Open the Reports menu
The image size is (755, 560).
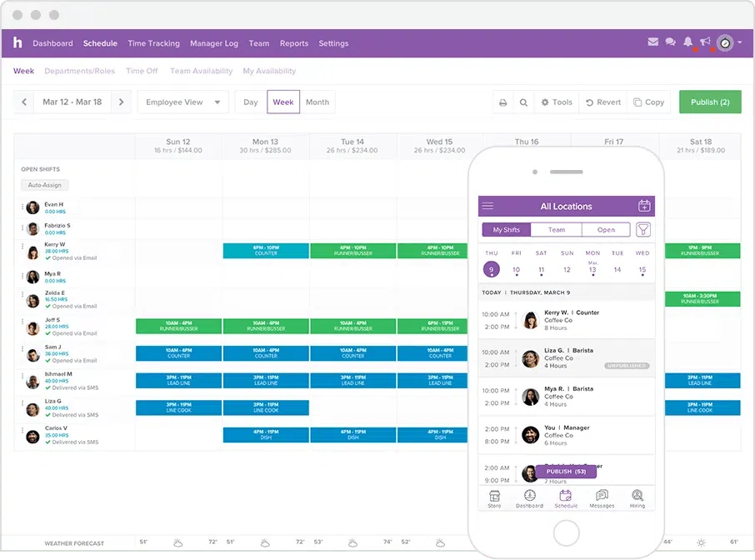pos(293,43)
